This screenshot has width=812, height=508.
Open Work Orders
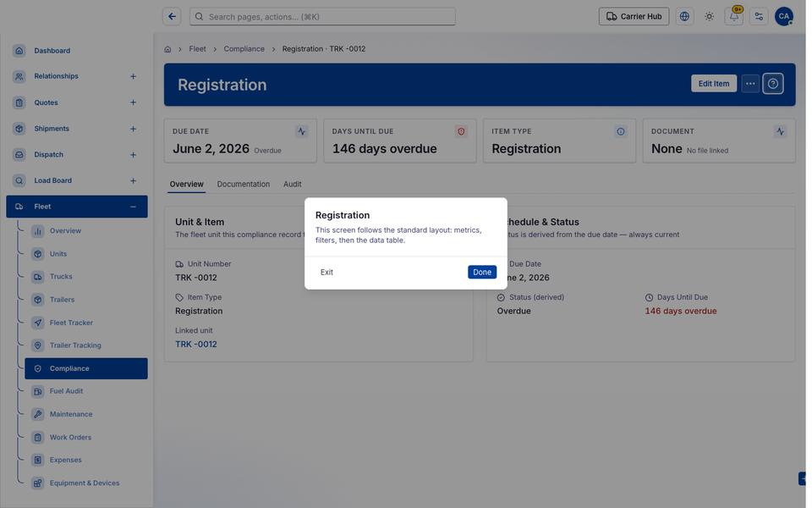click(x=86, y=437)
